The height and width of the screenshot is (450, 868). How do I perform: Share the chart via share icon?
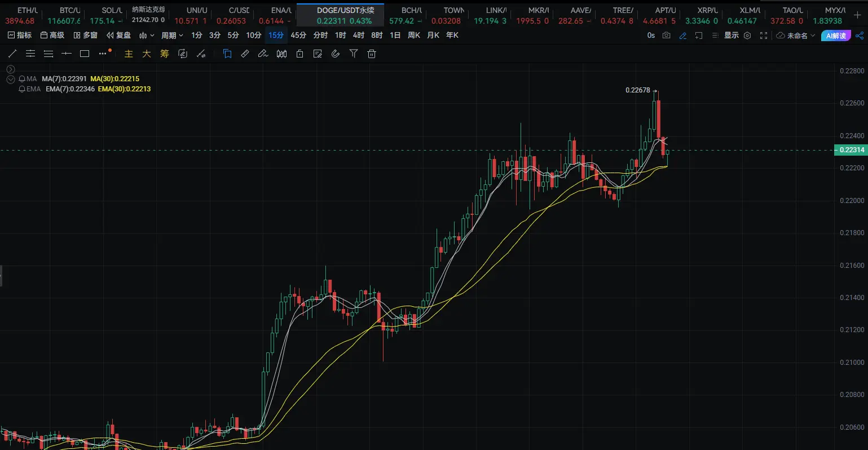(860, 35)
